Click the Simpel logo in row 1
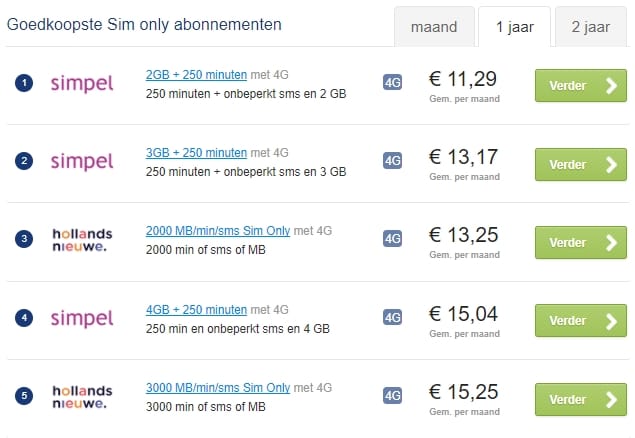The height and width of the screenshot is (438, 635). [82, 84]
